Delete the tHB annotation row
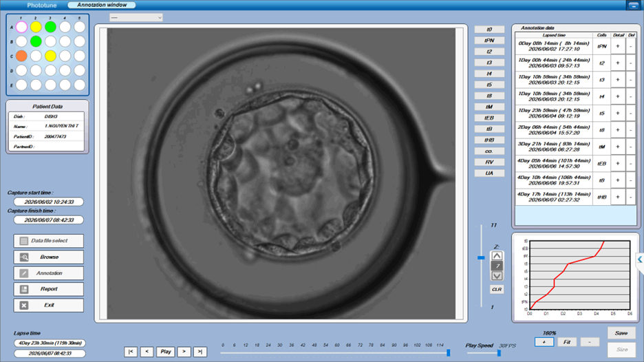 pyautogui.click(x=631, y=197)
